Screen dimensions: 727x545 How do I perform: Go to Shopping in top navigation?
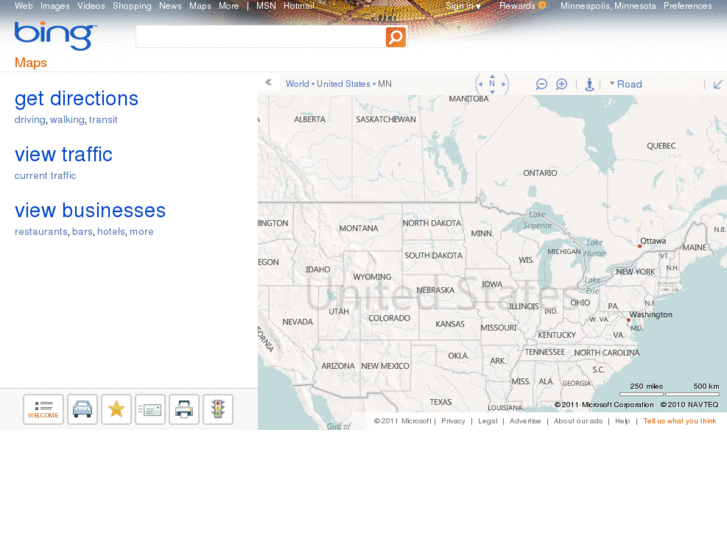[x=132, y=6]
